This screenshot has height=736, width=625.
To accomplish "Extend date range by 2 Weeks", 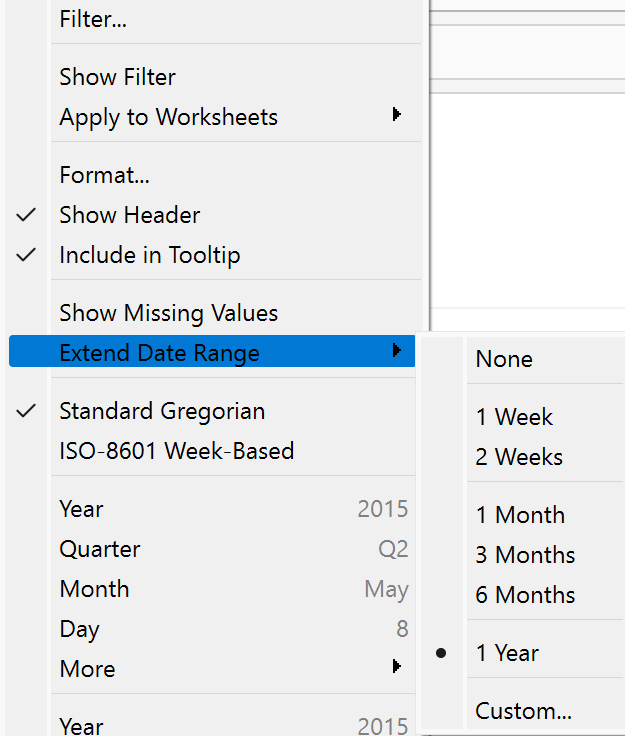I will pos(519,457).
